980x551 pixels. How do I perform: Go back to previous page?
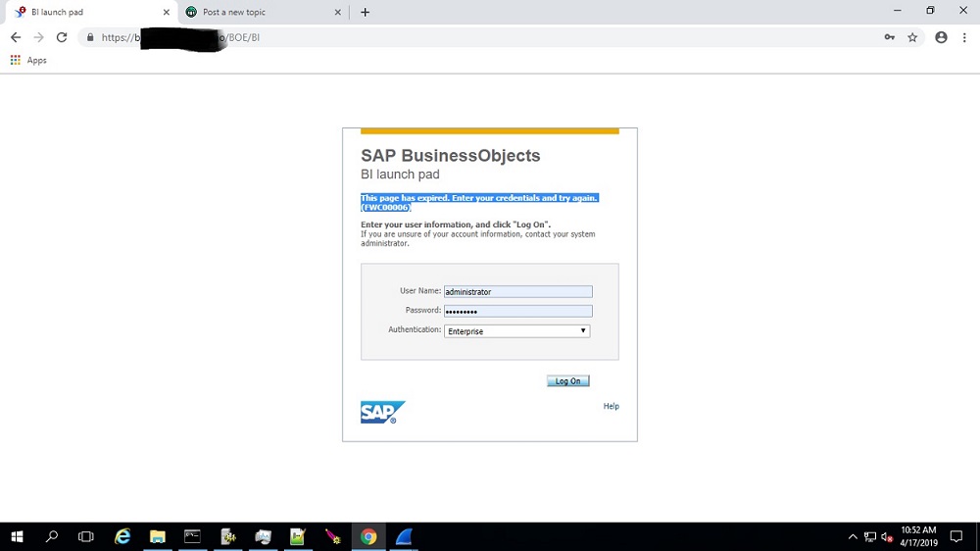point(16,37)
